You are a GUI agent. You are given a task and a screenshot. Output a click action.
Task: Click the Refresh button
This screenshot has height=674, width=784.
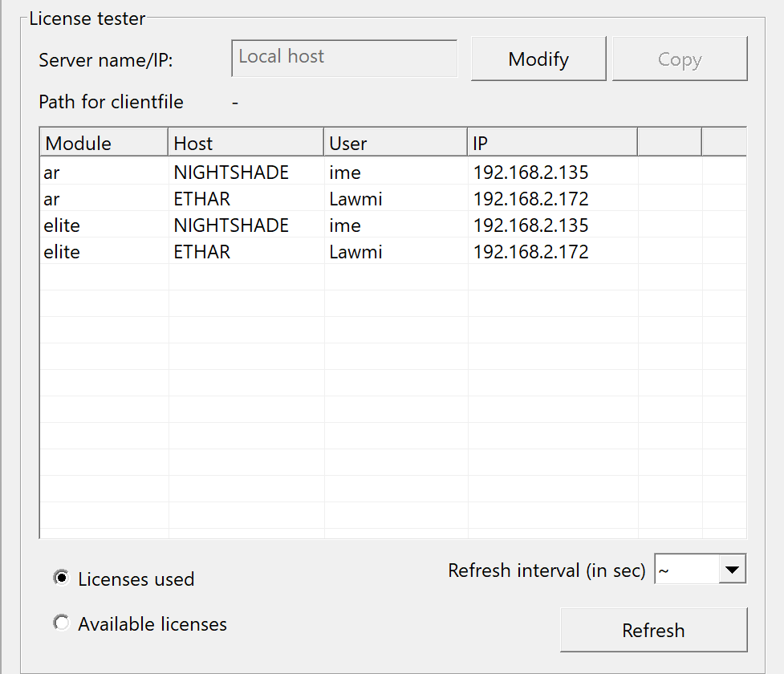click(652, 630)
